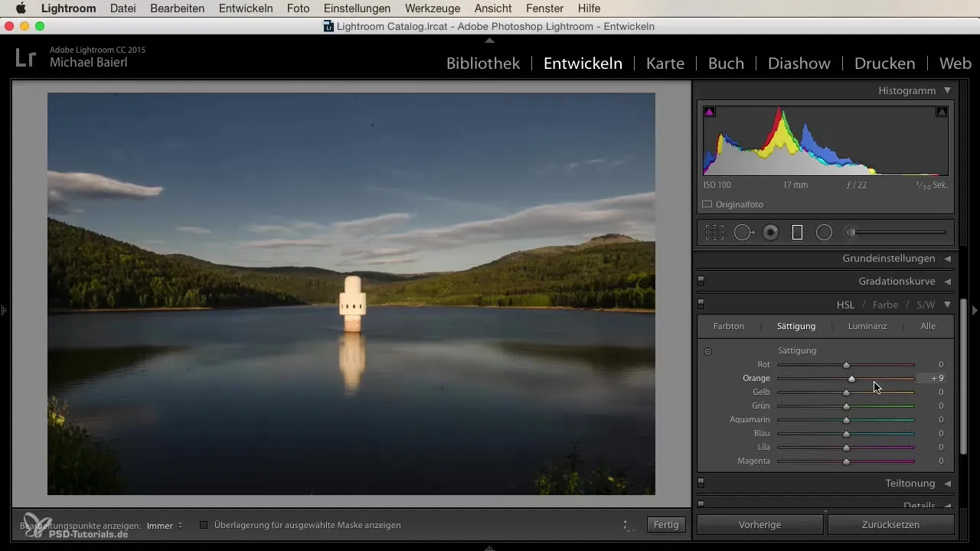Screen dimensions: 980x551
Task: Select the radial filter tool
Action: [x=824, y=233]
